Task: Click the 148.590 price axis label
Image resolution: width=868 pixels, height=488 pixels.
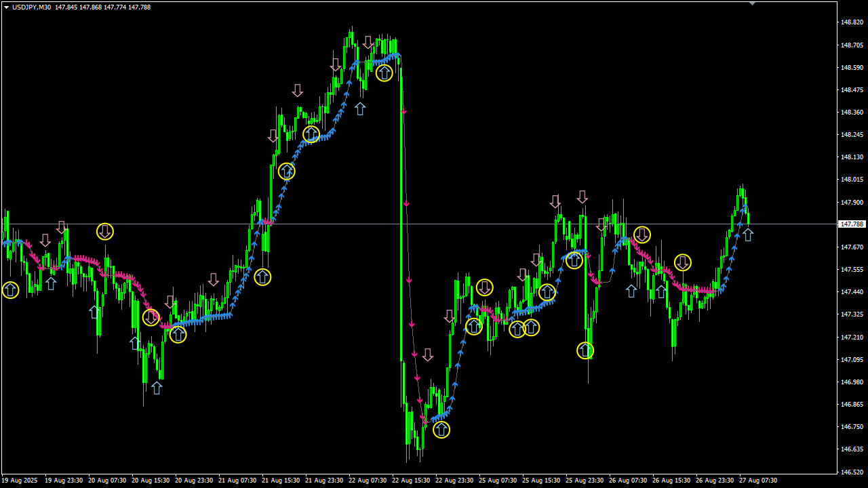Action: click(x=851, y=68)
